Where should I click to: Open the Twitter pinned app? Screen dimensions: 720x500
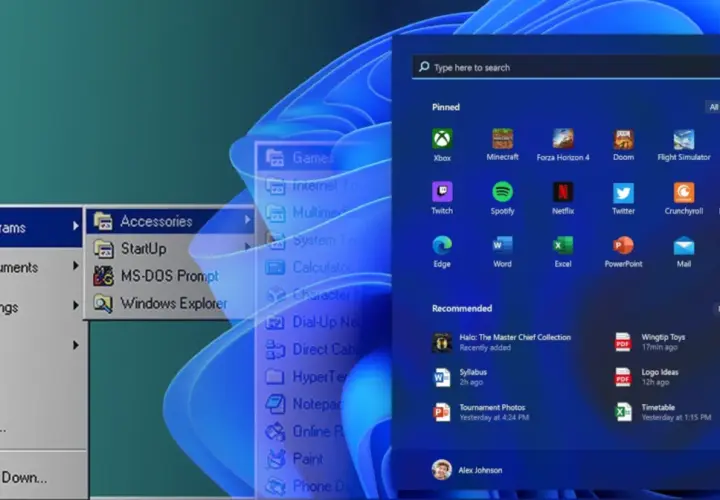click(x=623, y=192)
